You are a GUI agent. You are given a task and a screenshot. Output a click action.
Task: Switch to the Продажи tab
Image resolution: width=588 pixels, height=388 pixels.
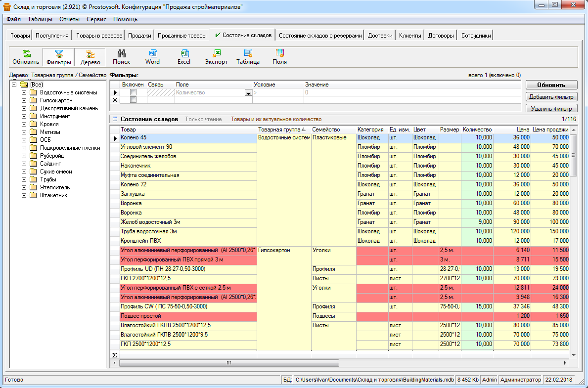[139, 36]
